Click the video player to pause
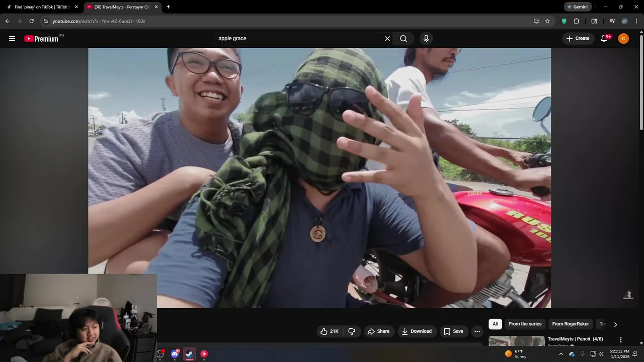 319,178
